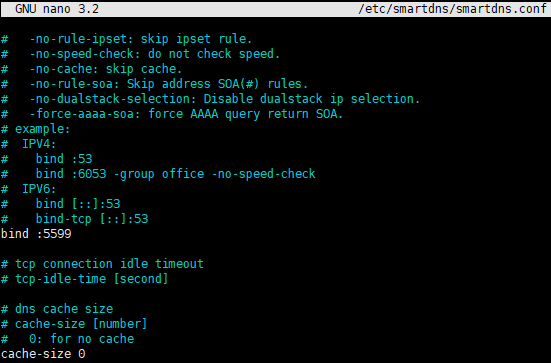Click the "cache-size [number]" comment line
551x363 pixels.
click(74, 324)
